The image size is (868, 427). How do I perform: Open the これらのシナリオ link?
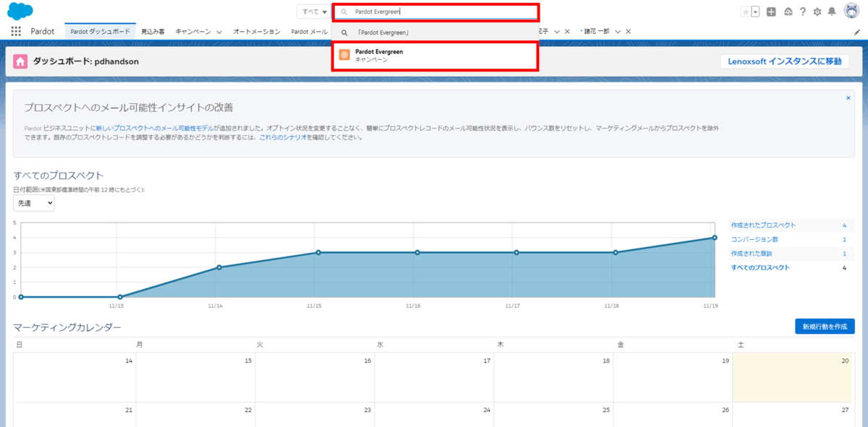point(282,137)
